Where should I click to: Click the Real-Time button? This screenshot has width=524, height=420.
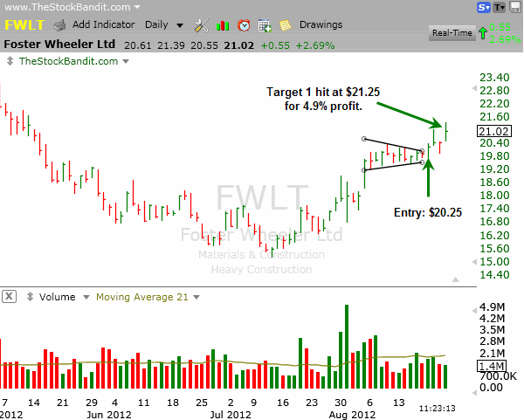[452, 33]
